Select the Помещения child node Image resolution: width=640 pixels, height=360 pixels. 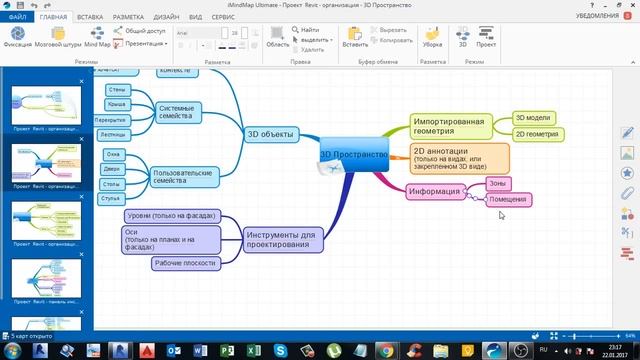point(508,200)
